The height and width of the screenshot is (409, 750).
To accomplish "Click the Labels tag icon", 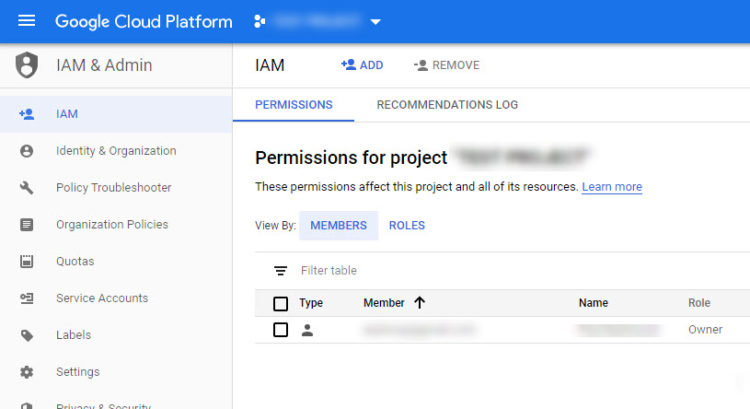I will (x=27, y=335).
